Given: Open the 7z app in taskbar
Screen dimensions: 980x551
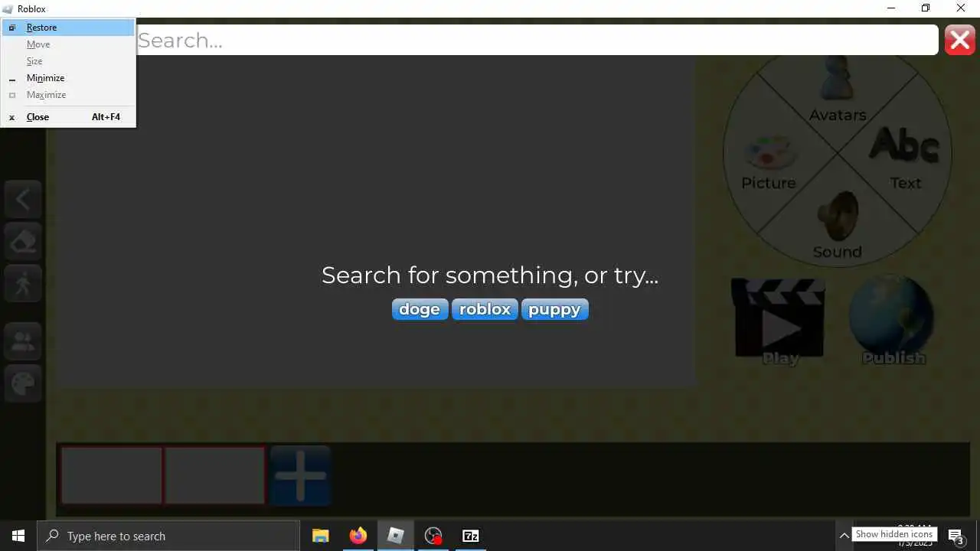Looking at the screenshot, I should [471, 536].
